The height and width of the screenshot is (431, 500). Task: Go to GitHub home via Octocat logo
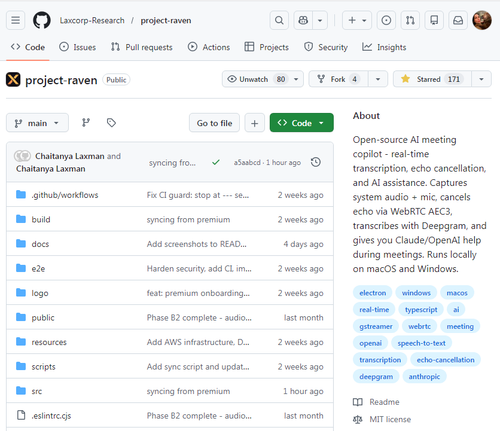coord(42,20)
